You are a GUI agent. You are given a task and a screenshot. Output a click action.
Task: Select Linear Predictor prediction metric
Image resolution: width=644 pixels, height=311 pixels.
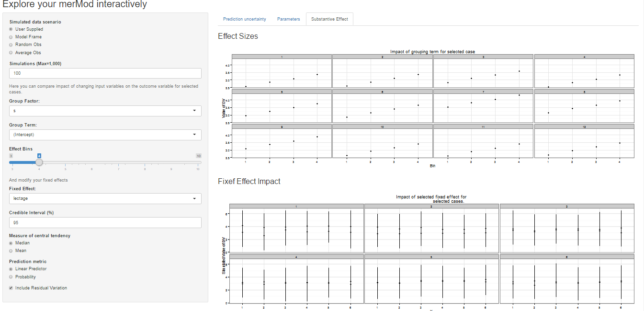coord(11,269)
